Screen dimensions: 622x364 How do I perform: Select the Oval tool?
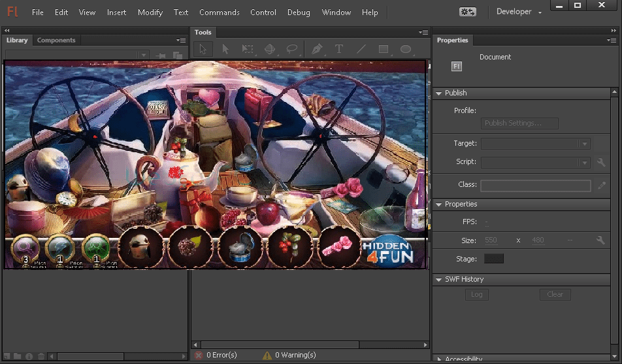click(x=405, y=49)
